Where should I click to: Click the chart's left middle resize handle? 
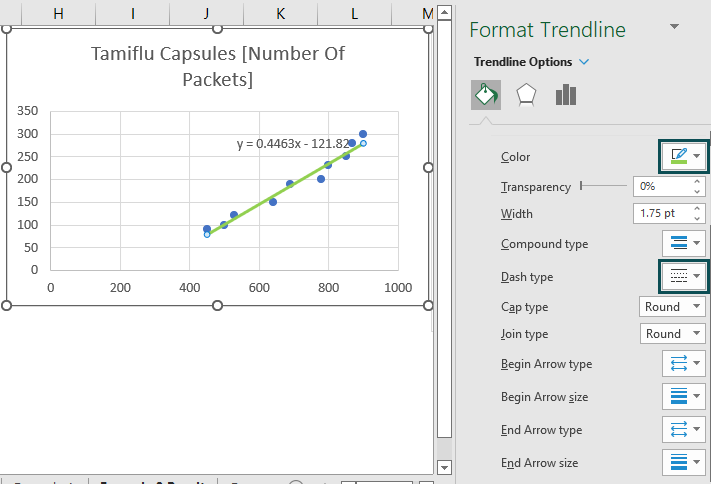6,167
